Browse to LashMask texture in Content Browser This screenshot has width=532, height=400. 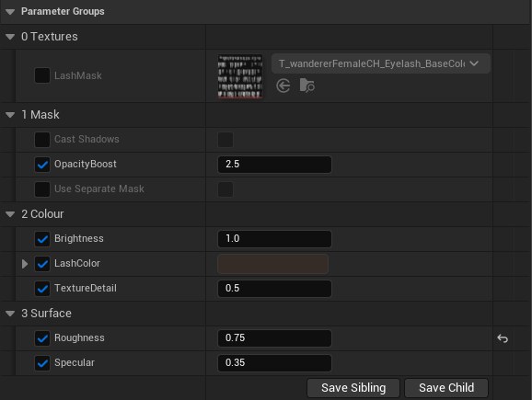[x=307, y=86]
